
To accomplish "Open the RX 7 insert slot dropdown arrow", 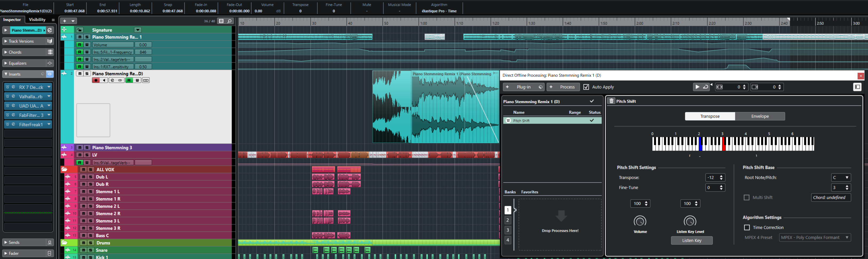I will click(49, 87).
